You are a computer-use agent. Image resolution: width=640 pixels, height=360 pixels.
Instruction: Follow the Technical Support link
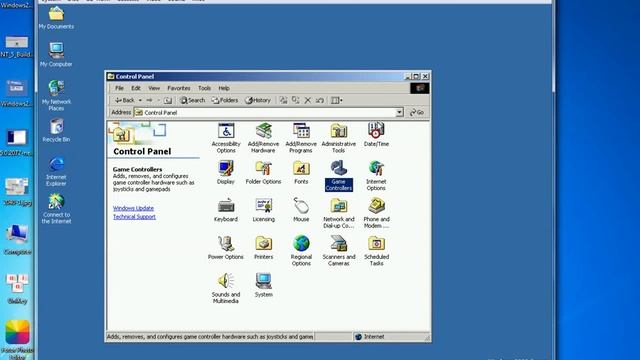pyautogui.click(x=134, y=217)
